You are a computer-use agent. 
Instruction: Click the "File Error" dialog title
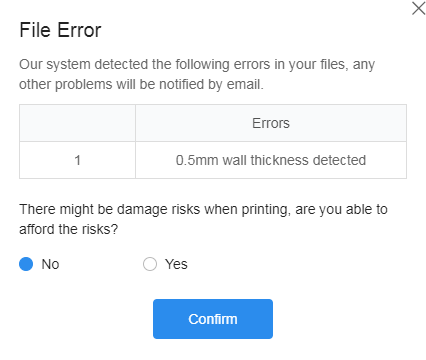60,30
